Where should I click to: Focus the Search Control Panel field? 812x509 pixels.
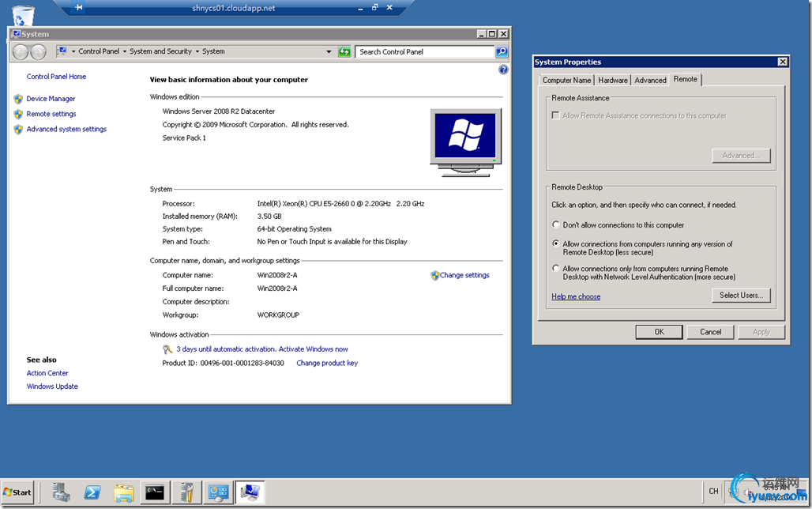425,52
